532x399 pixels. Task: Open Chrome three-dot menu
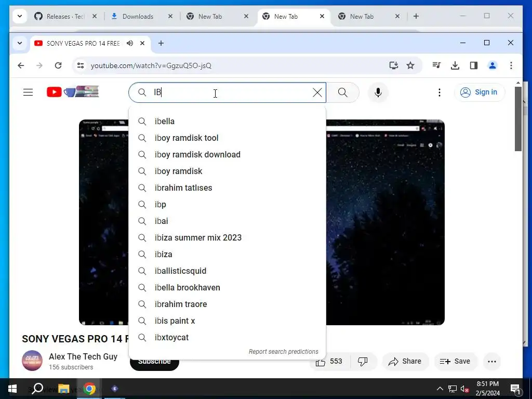pos(511,65)
